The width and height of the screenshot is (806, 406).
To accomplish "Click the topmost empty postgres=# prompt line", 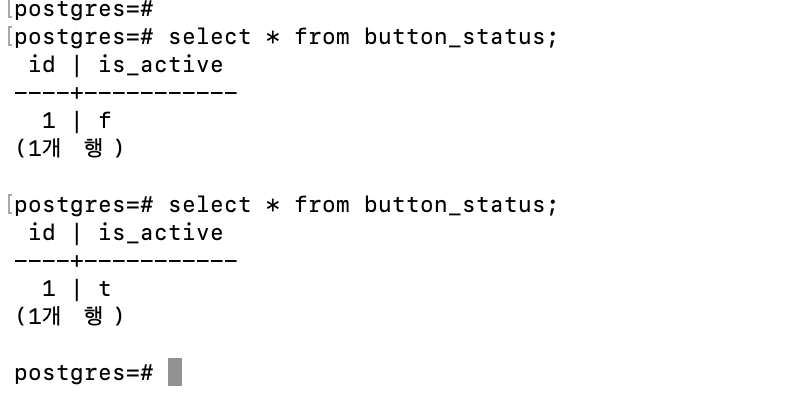I will (x=84, y=9).
